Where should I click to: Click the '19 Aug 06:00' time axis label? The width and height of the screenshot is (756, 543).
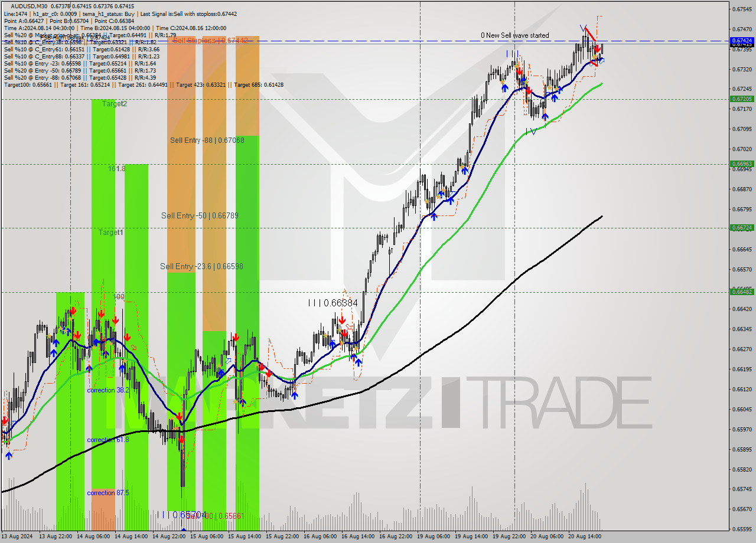coord(434,537)
